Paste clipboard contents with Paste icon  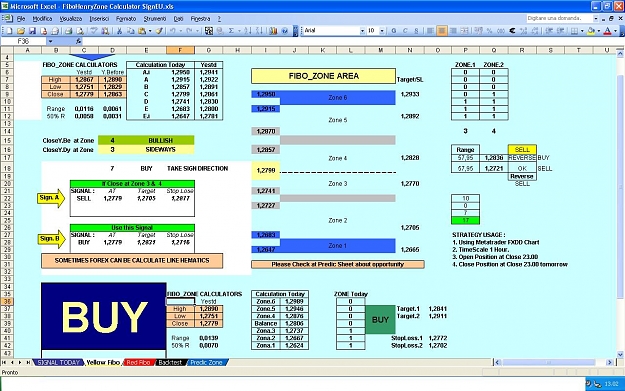(x=142, y=31)
